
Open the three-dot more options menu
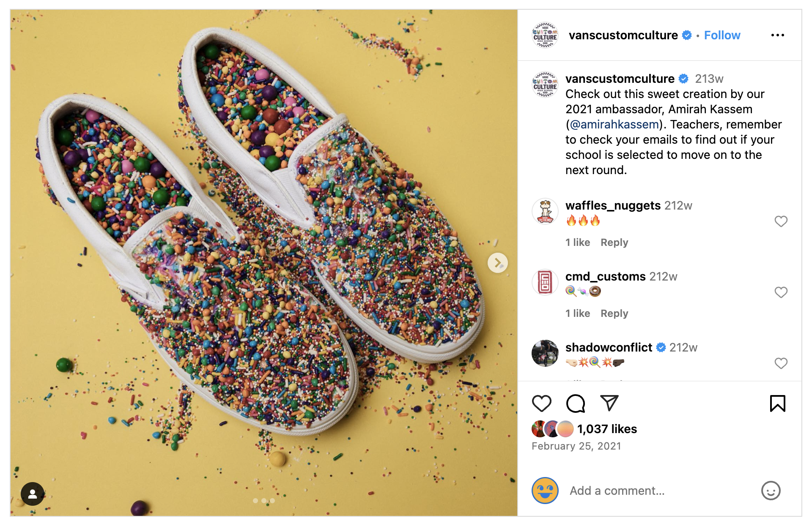click(777, 35)
